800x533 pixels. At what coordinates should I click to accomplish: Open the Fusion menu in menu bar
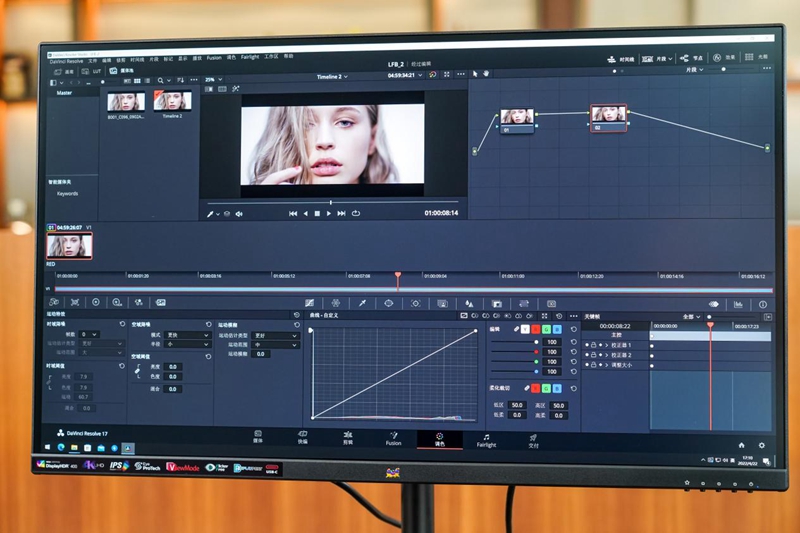214,57
